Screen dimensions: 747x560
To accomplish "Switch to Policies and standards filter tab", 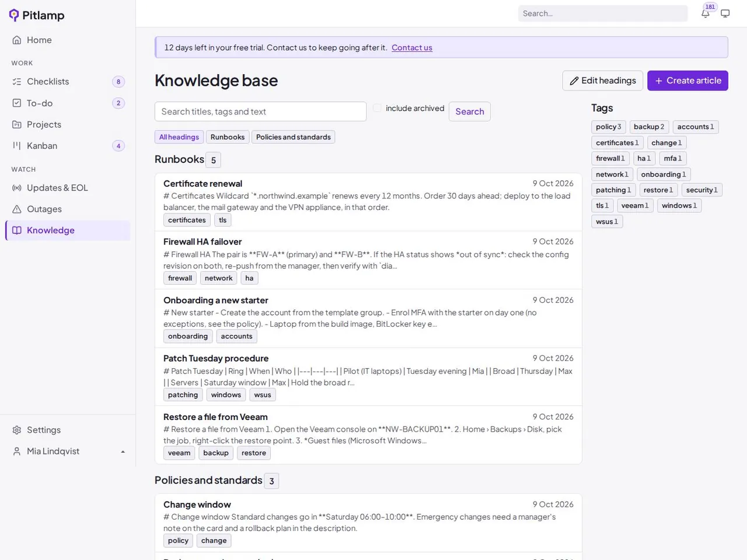I will click(x=294, y=137).
